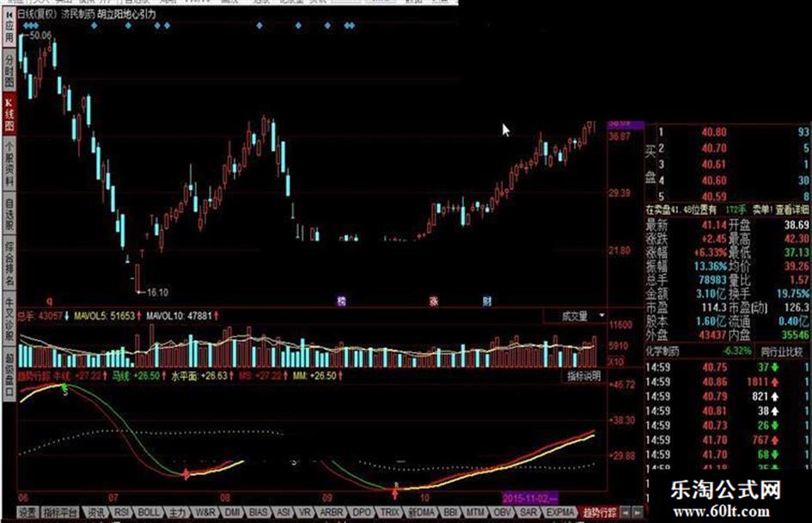Click the 16.10 low price label

pyautogui.click(x=157, y=293)
